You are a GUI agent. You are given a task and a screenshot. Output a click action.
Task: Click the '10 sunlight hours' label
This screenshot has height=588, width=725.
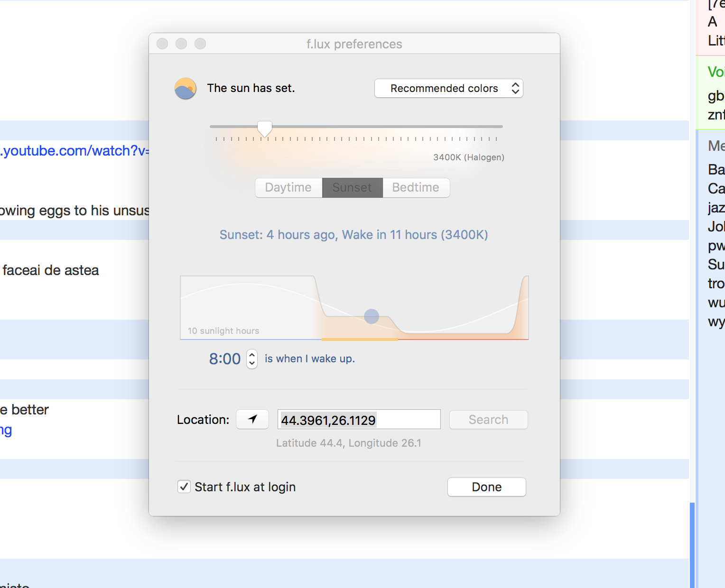point(223,331)
